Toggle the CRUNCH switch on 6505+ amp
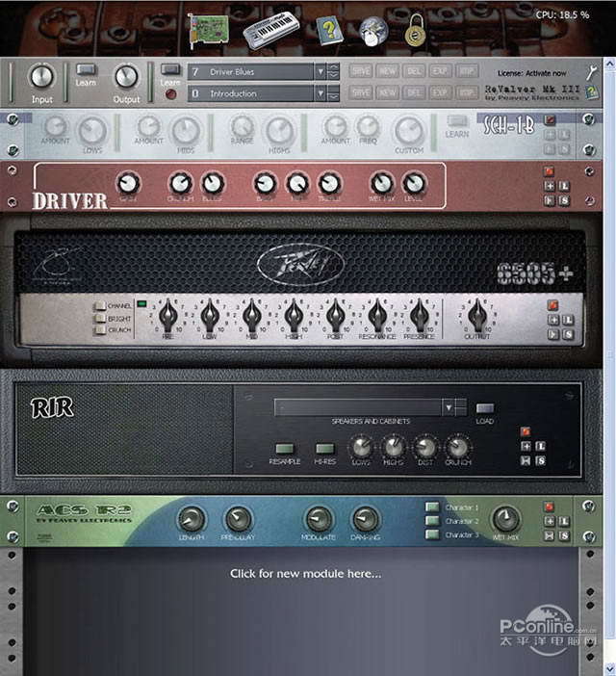616x676 pixels. [x=100, y=329]
